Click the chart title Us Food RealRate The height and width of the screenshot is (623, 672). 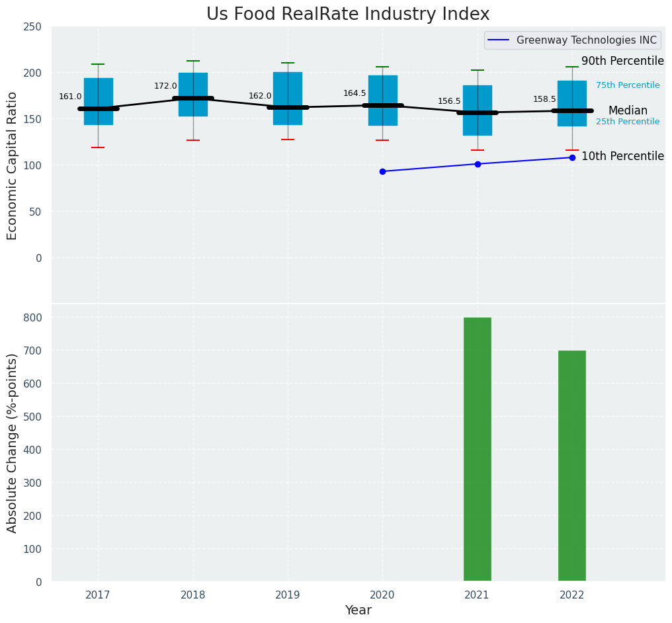pyautogui.click(x=348, y=15)
